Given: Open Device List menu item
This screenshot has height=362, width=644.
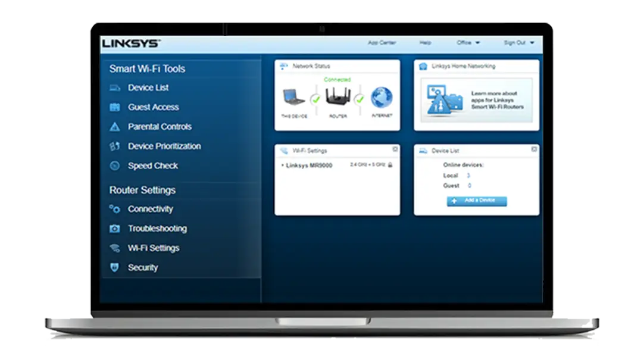Looking at the screenshot, I should click(148, 88).
